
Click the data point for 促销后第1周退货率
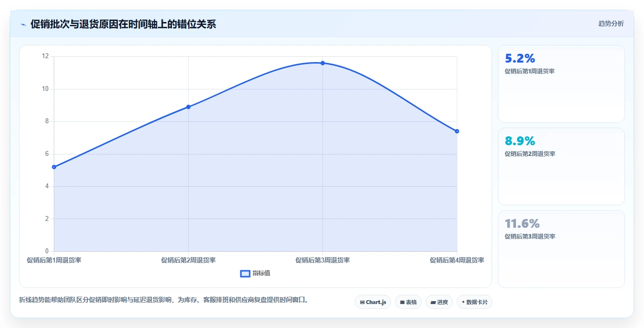coord(54,167)
